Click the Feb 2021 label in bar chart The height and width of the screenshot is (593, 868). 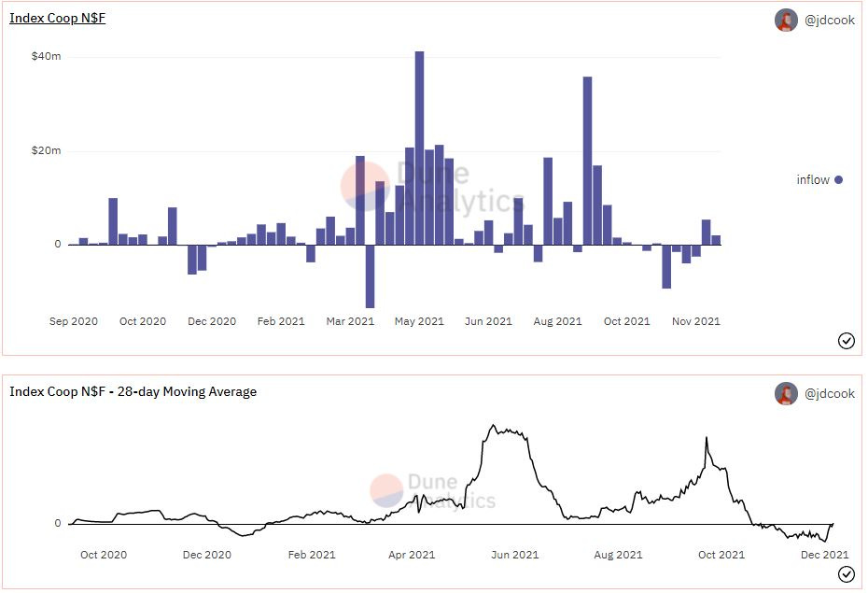point(281,321)
